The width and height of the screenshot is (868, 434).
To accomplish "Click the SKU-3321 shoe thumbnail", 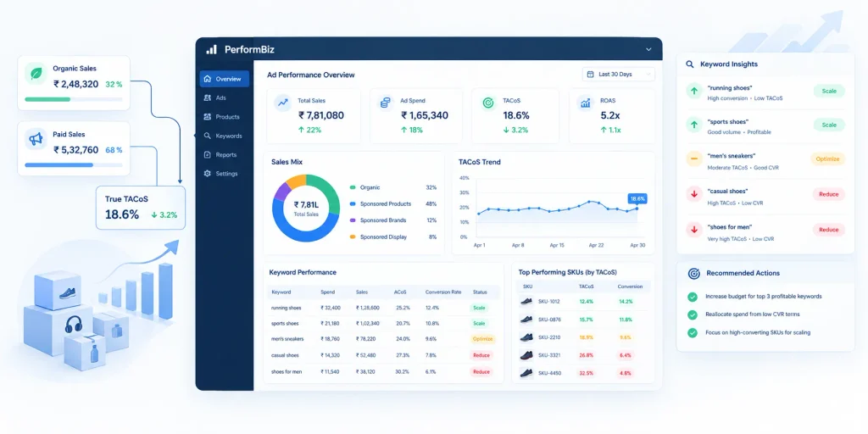I will 526,355.
